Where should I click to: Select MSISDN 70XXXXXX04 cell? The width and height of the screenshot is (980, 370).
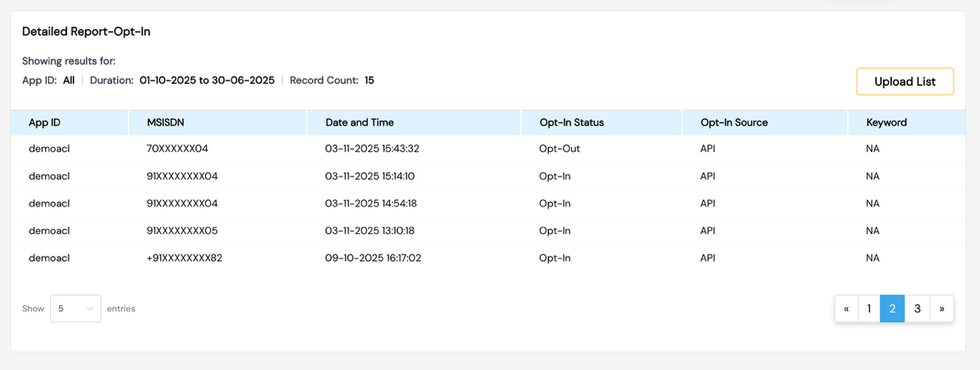click(177, 148)
